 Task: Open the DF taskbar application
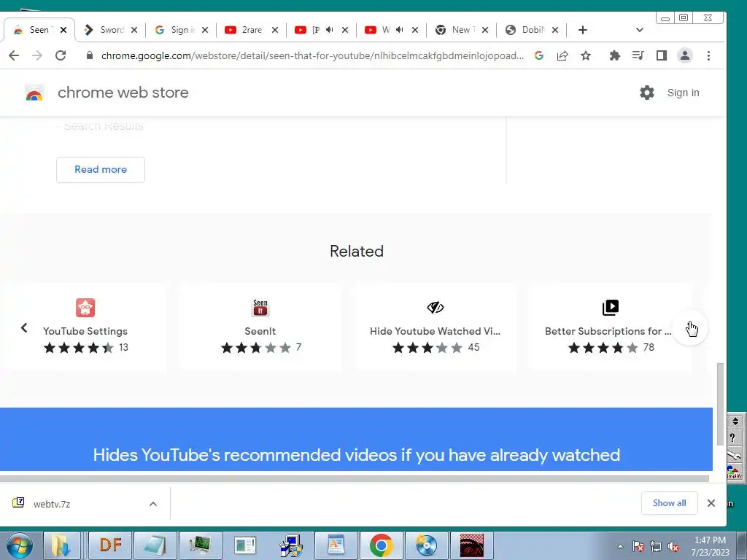[x=110, y=545]
